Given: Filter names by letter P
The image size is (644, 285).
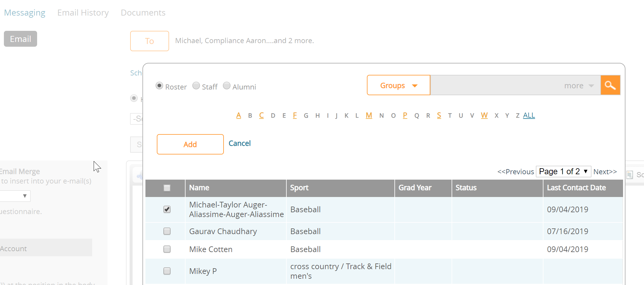Looking at the screenshot, I should coord(405,115).
